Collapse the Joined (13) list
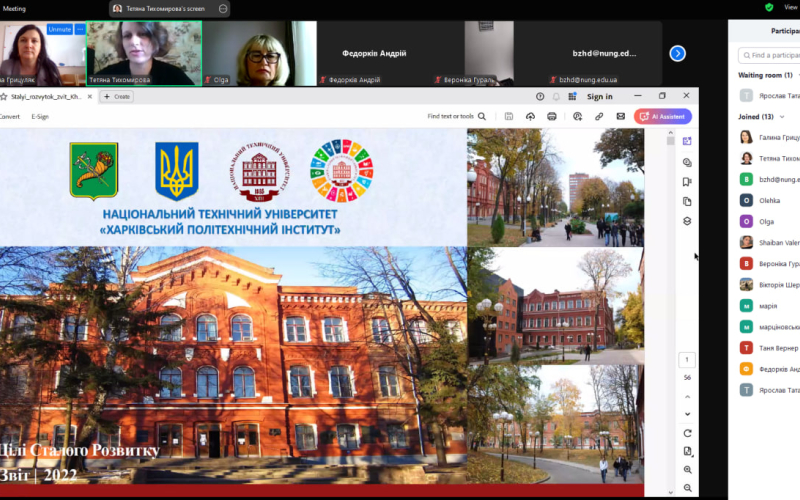This screenshot has width=800, height=500. click(782, 117)
